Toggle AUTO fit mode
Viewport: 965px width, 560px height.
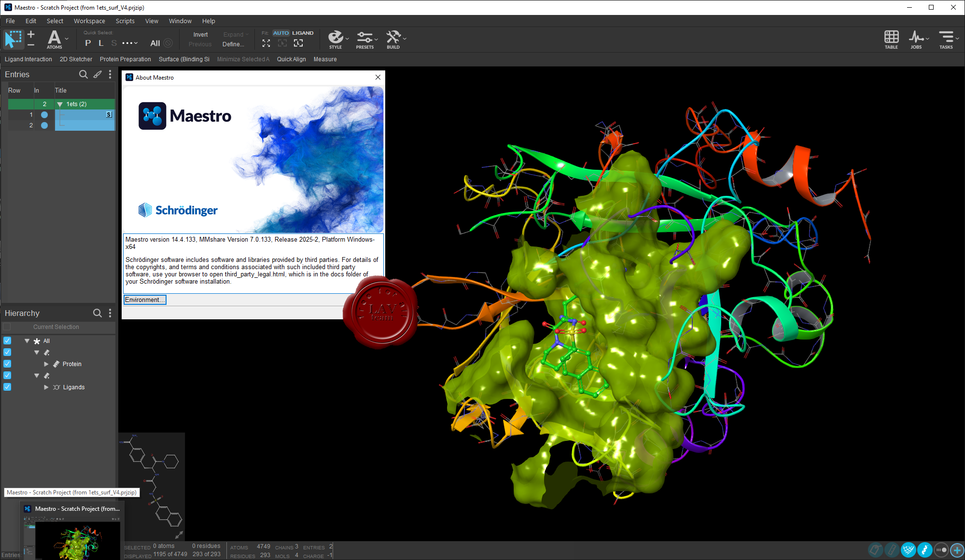[x=281, y=33]
